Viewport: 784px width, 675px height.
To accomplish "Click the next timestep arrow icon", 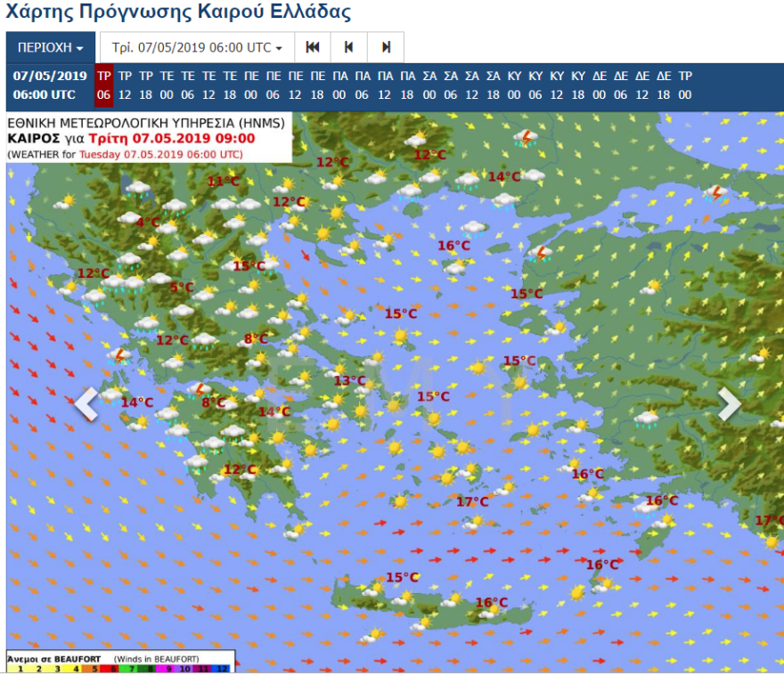I will 385,47.
